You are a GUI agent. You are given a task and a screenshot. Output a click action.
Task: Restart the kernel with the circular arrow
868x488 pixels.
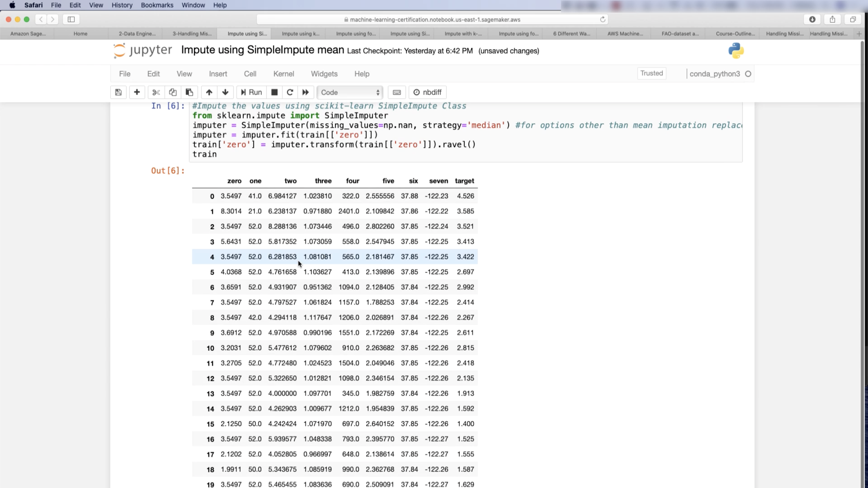pyautogui.click(x=290, y=92)
